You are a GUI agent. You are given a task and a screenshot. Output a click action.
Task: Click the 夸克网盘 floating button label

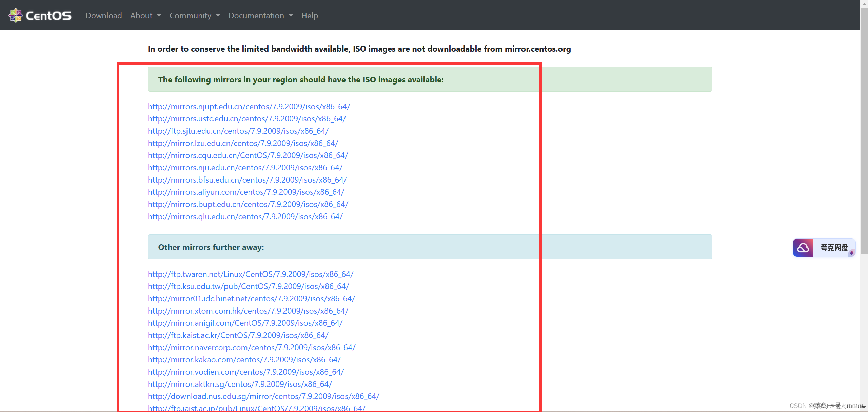(834, 248)
